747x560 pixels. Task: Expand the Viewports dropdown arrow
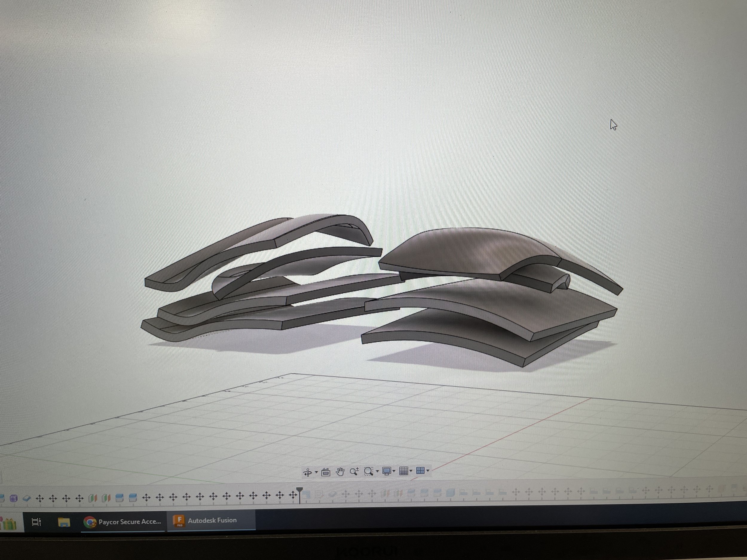428,470
